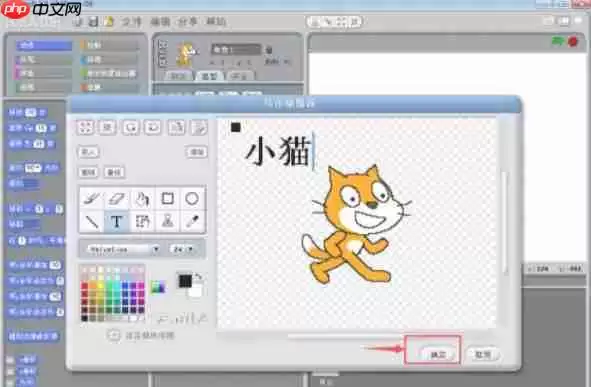
Task: Click the 导入 import button
Action: pyautogui.click(x=88, y=152)
